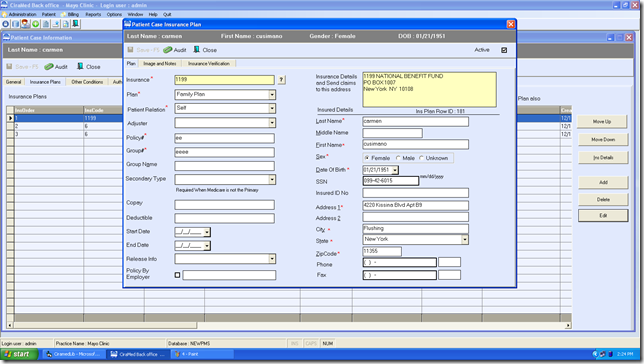The image size is (644, 364).
Task: Expand the Release Info dropdown
Action: tap(272, 259)
